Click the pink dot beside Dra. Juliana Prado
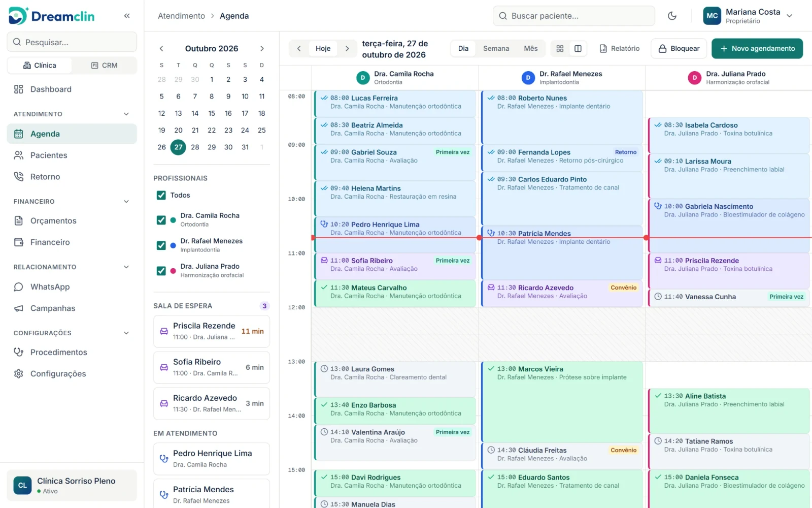 173,271
